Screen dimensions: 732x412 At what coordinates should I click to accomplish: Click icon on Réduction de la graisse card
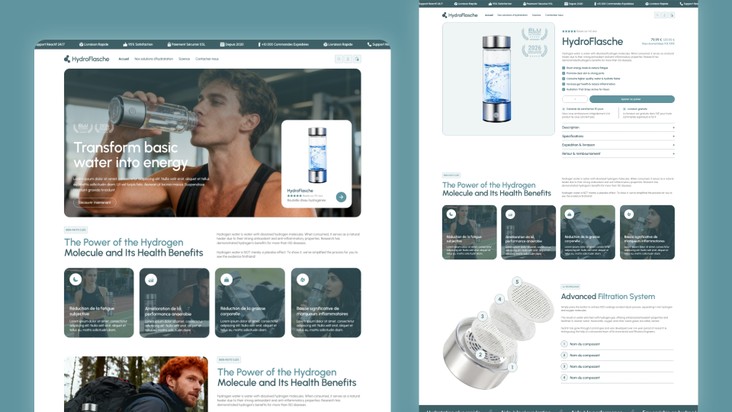[x=226, y=279]
